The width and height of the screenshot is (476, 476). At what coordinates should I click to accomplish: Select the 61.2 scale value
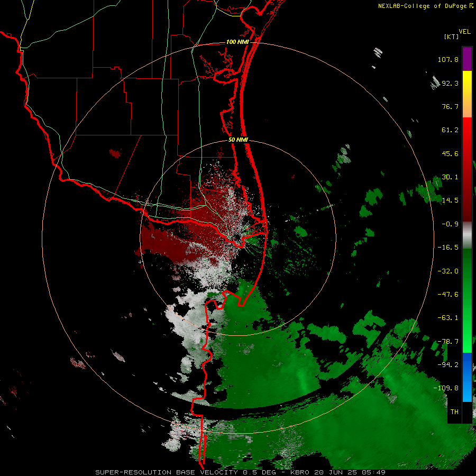pos(450,130)
